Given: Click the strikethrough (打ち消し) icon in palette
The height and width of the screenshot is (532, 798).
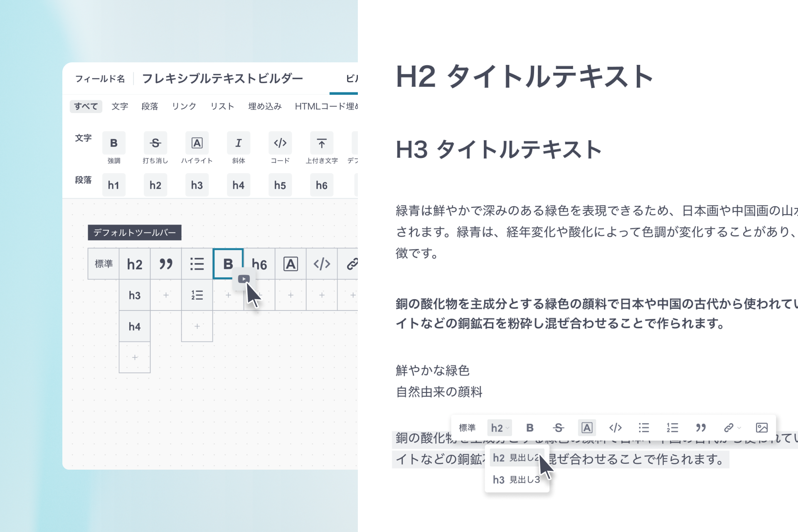Looking at the screenshot, I should (x=155, y=143).
